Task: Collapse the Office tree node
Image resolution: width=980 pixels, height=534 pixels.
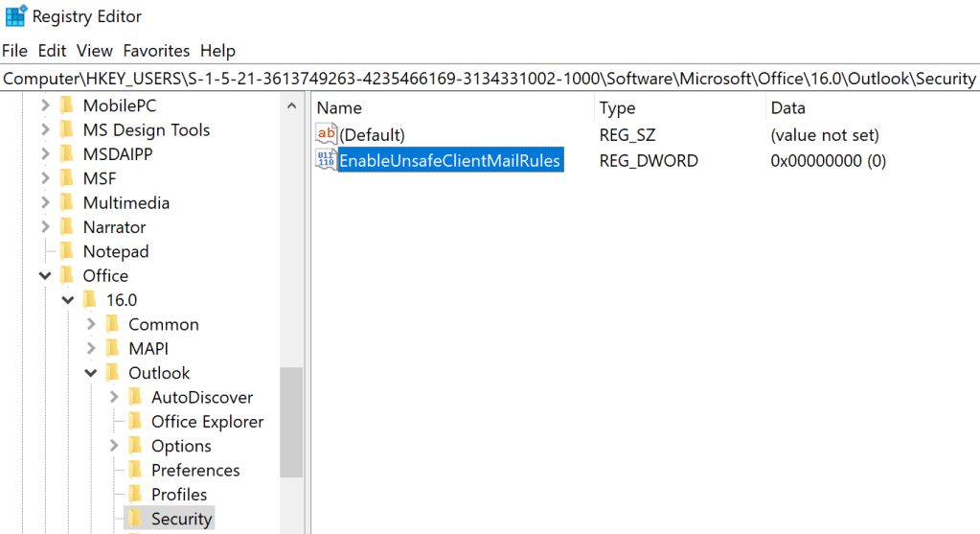Action: coord(44,276)
